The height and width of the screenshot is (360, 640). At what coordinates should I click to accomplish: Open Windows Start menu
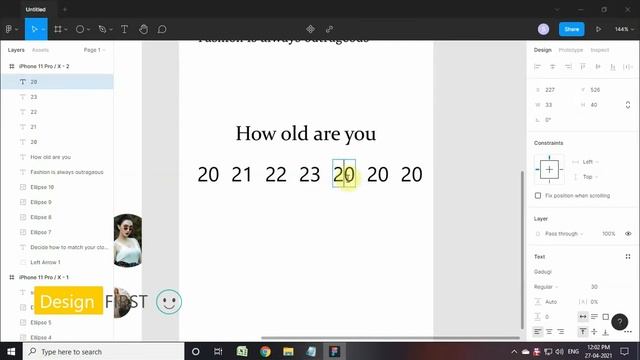11,351
